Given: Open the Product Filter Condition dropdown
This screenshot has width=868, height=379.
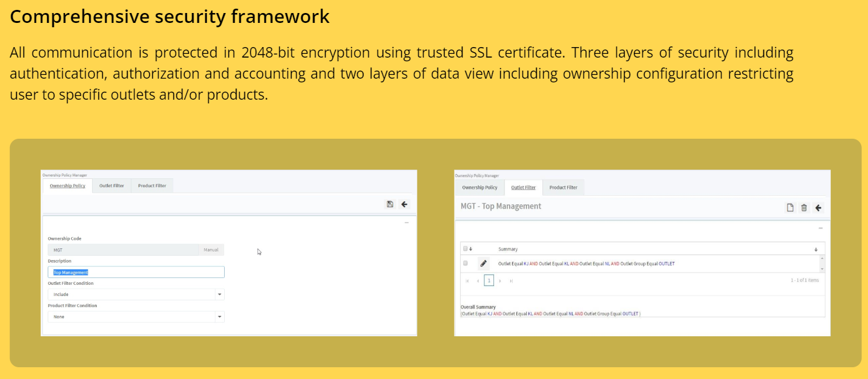Looking at the screenshot, I should [219, 317].
